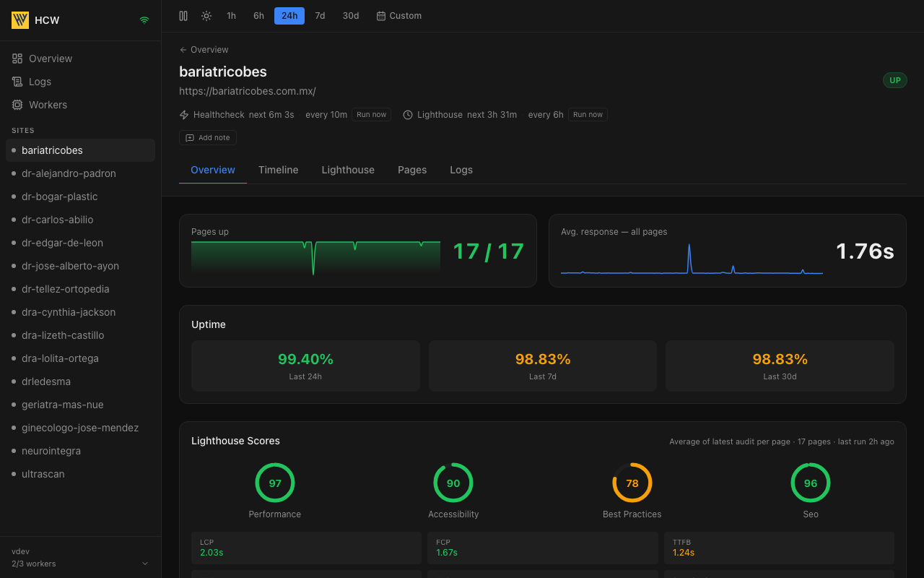Viewport: 924px width, 578px height.
Task: Select the geriatra-mas-nue site
Action: click(80, 405)
